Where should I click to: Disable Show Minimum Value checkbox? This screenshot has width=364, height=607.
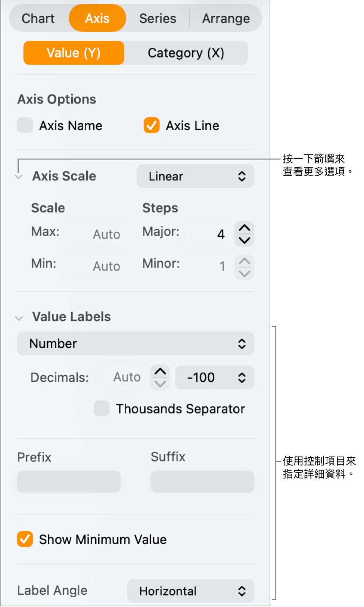click(x=25, y=539)
